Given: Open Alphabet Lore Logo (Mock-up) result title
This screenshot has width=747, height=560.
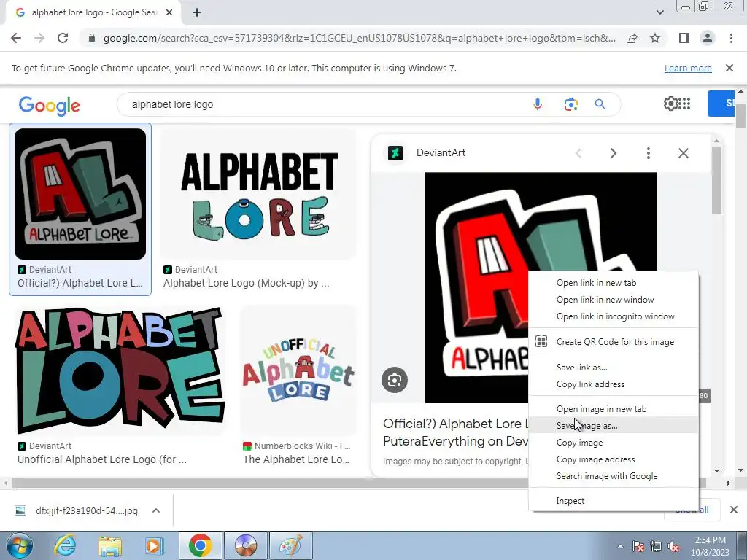Looking at the screenshot, I should pos(246,283).
